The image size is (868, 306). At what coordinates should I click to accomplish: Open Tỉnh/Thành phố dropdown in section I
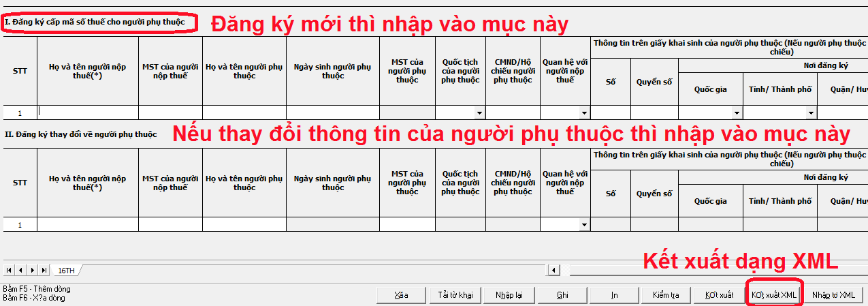pos(811,113)
